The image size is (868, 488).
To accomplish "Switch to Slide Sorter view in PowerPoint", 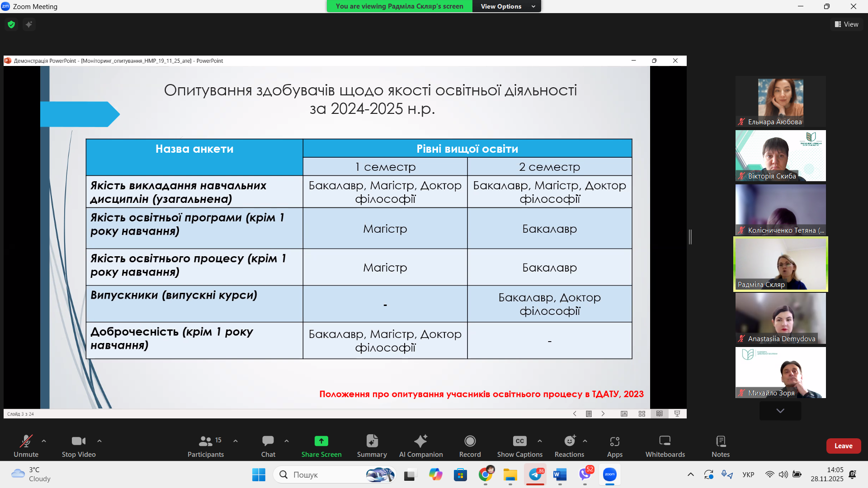I will (642, 413).
